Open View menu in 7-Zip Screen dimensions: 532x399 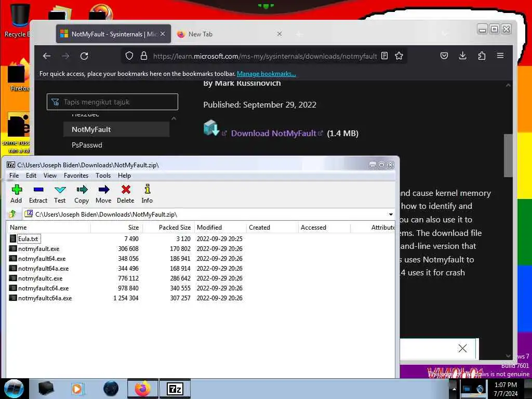pyautogui.click(x=50, y=176)
